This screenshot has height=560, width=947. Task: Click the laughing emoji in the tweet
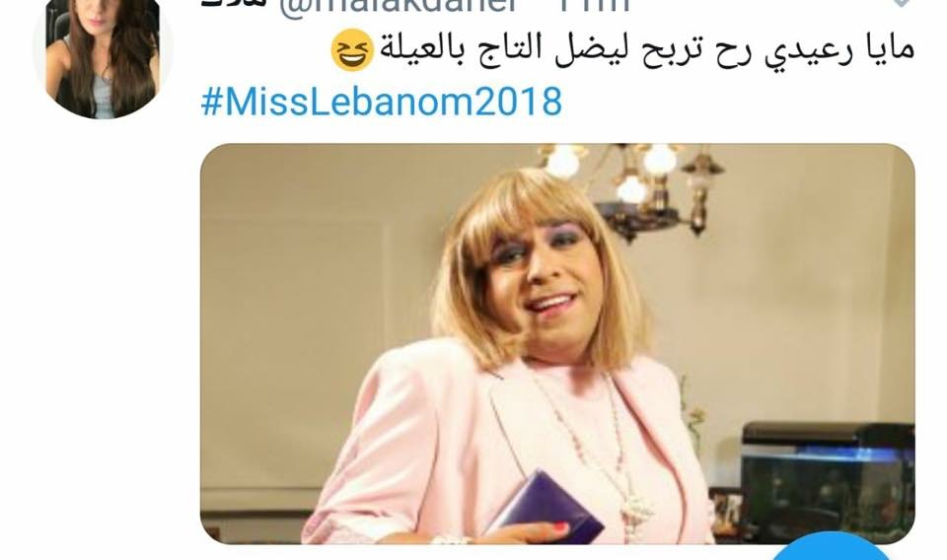[352, 50]
